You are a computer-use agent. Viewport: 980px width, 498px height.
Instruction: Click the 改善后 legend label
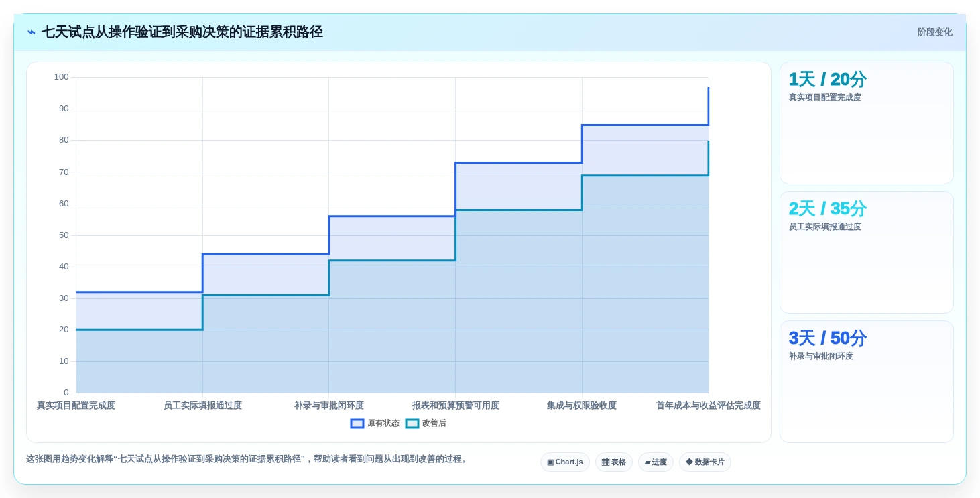[434, 424]
